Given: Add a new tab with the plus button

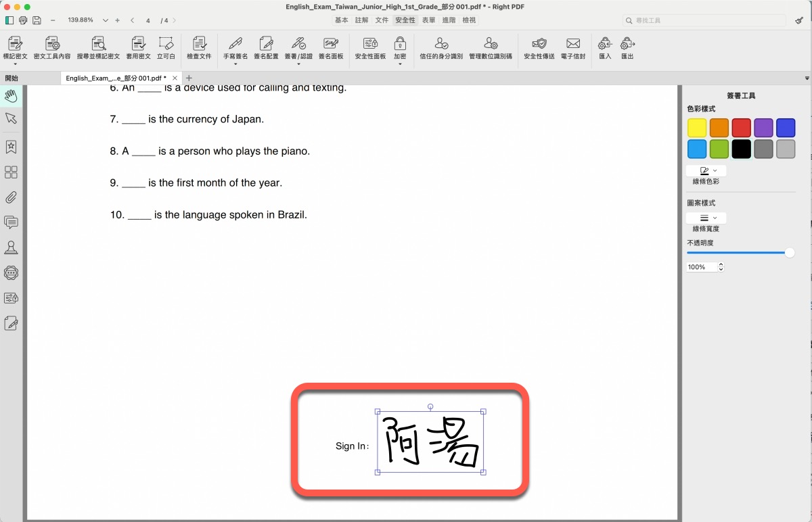Looking at the screenshot, I should (189, 78).
